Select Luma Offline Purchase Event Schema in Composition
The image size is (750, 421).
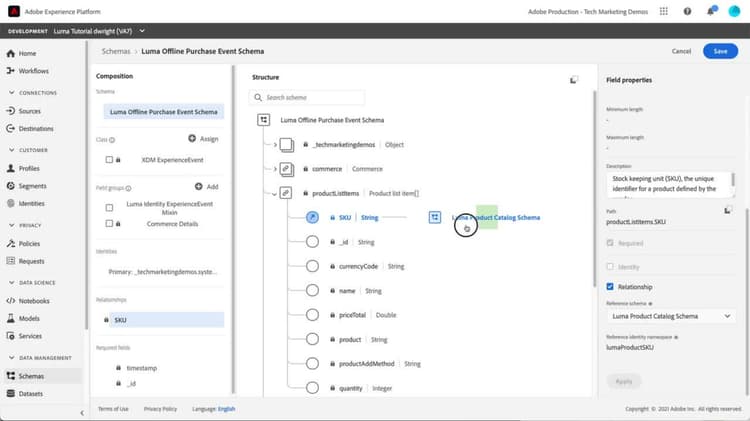click(x=164, y=112)
